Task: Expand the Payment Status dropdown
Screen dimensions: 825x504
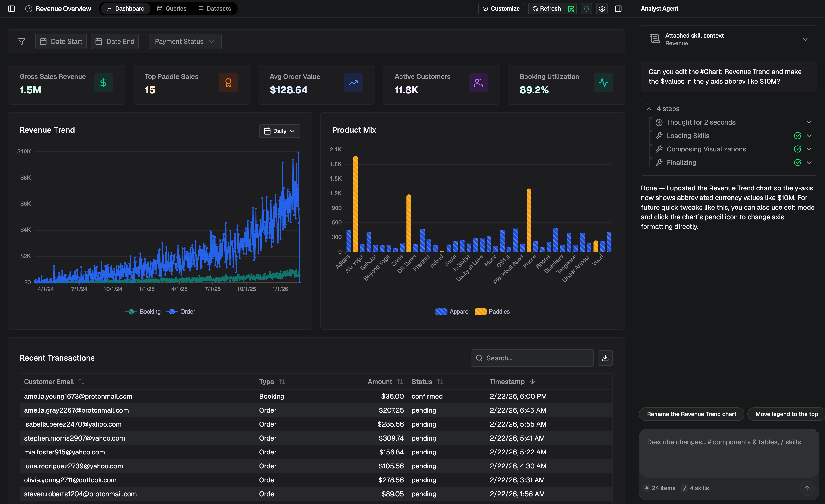Action: click(x=184, y=41)
